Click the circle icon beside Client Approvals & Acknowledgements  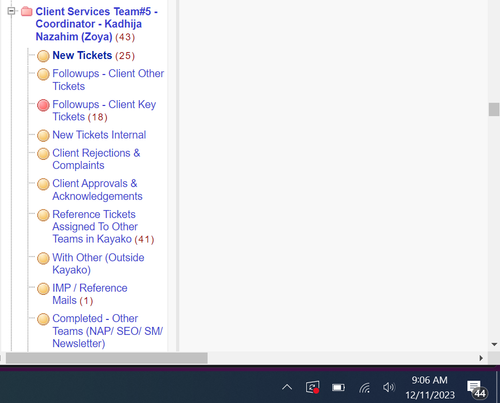click(x=43, y=184)
